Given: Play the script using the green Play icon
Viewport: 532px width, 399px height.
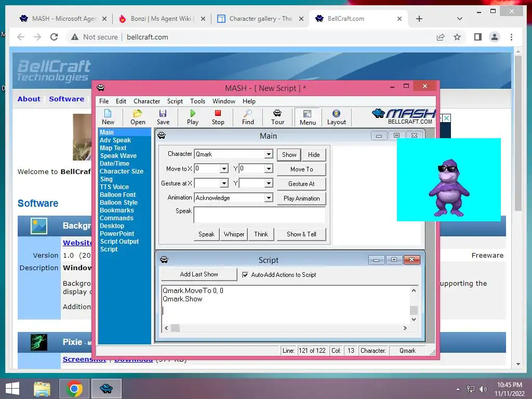Looking at the screenshot, I should pos(193,117).
